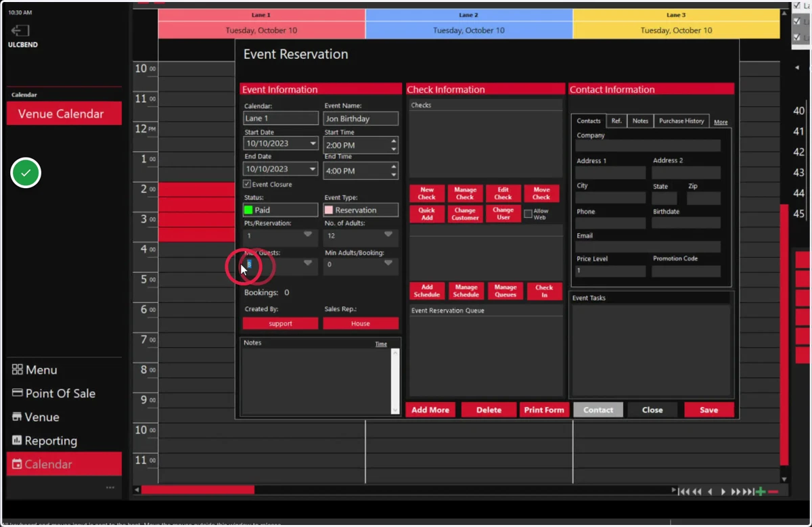Image resolution: width=812 pixels, height=527 pixels.
Task: Switch to the Ref. tab
Action: point(616,121)
